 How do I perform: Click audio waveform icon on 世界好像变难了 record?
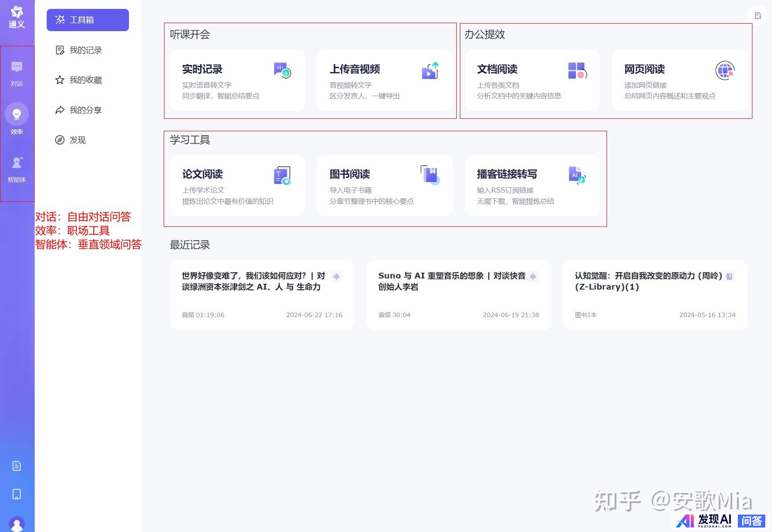[337, 277]
